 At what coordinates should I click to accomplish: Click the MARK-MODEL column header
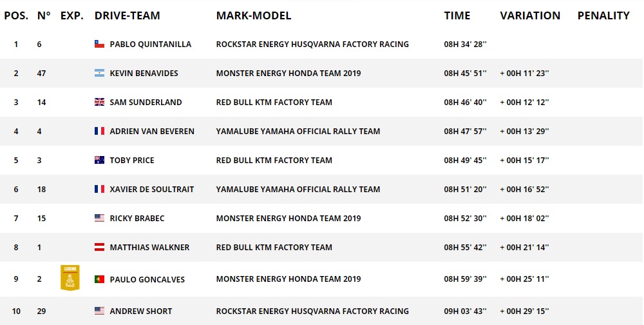[254, 15]
